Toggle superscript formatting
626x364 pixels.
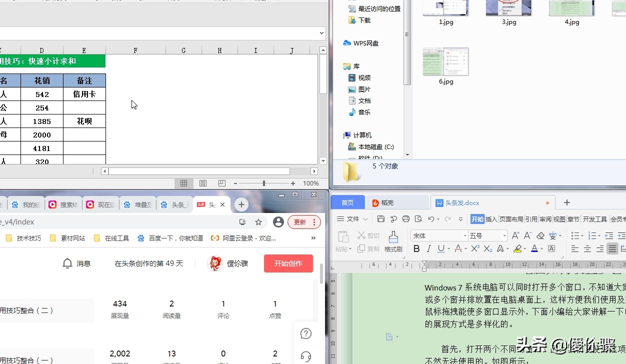click(475, 248)
